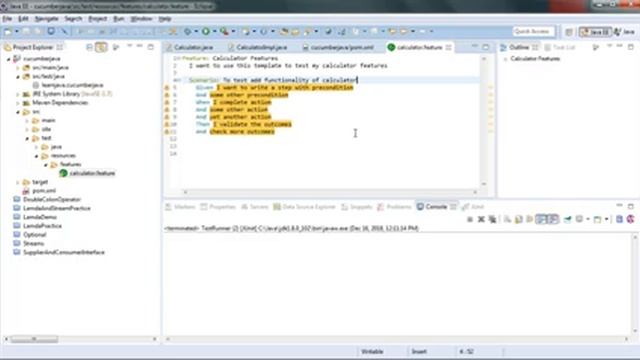Click the Open Perspective icon

point(569,31)
